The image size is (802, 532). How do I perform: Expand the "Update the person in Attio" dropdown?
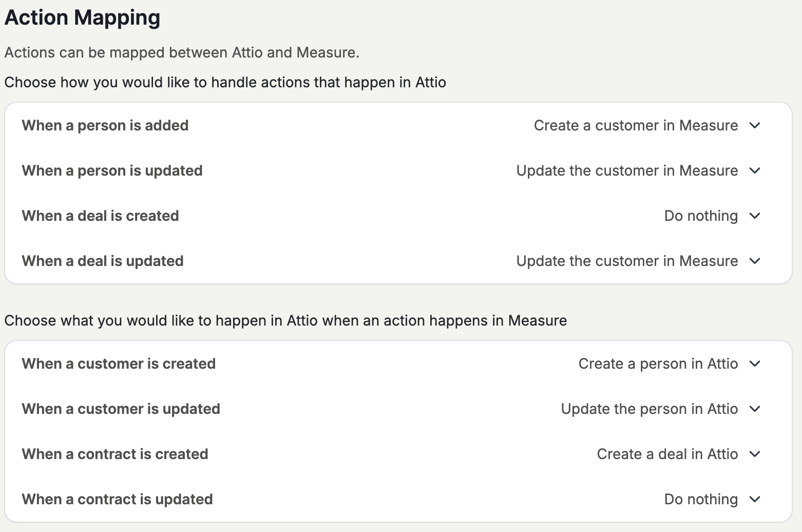pyautogui.click(x=649, y=409)
